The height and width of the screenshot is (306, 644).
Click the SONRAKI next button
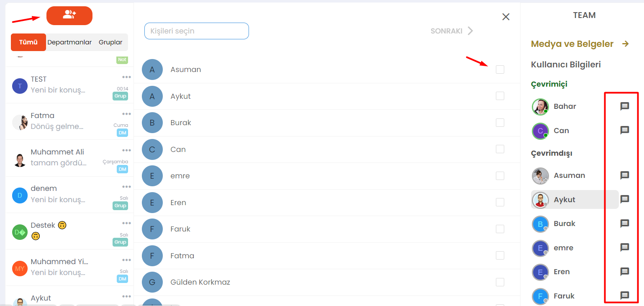tap(452, 31)
